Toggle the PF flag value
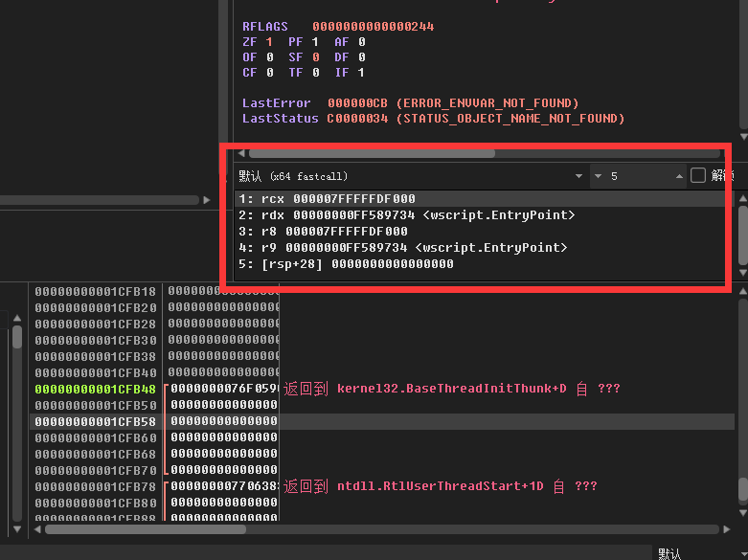The image size is (748, 560). point(315,42)
